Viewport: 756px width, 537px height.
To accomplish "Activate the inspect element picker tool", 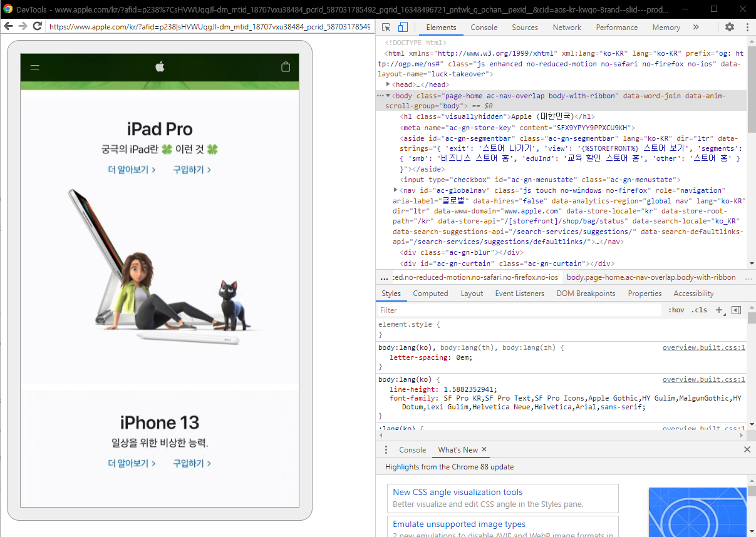I will (x=386, y=28).
